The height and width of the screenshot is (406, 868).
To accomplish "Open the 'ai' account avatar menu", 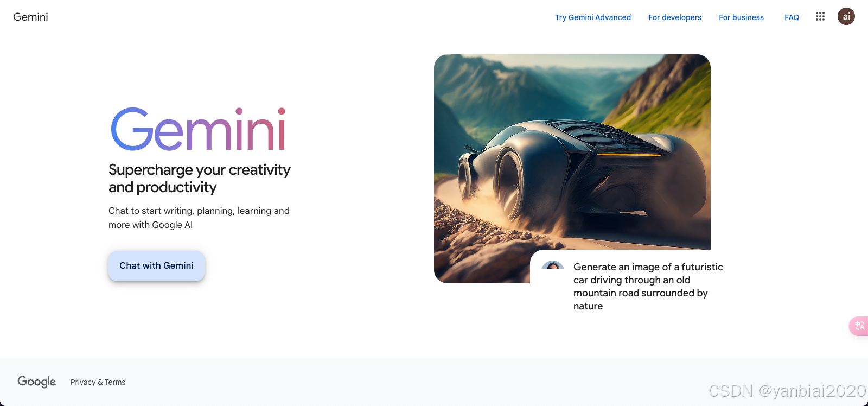I will pyautogui.click(x=846, y=16).
